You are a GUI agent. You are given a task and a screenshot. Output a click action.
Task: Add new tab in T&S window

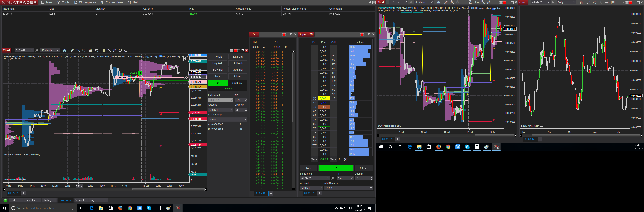(x=271, y=194)
